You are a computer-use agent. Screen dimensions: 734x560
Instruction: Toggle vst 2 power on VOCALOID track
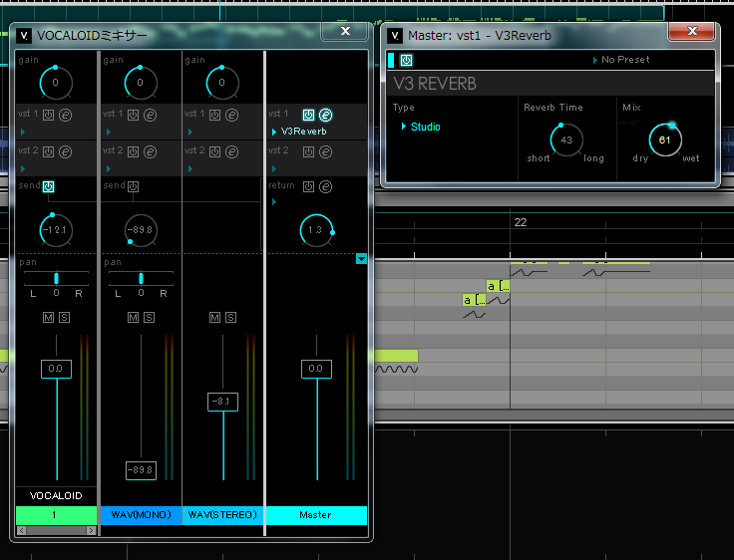tap(48, 151)
